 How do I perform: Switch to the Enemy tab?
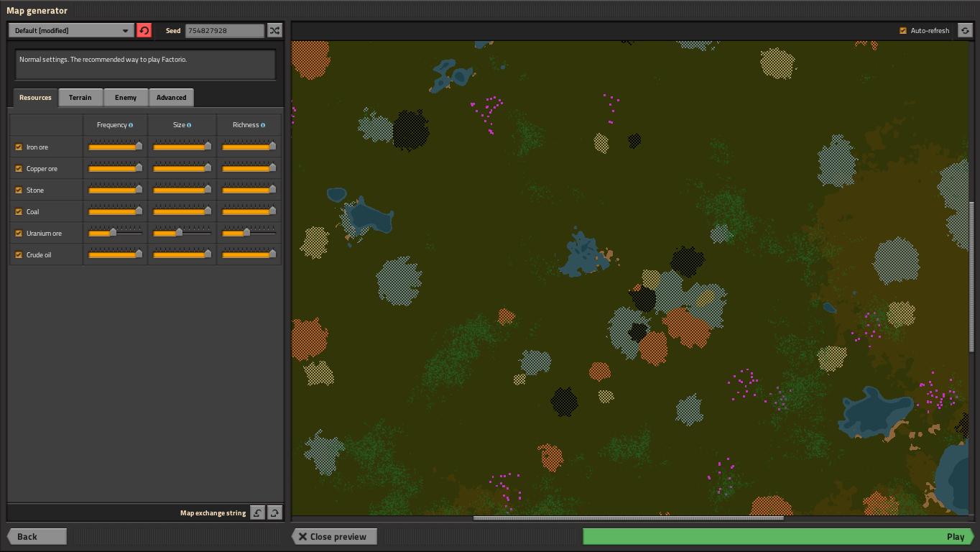point(126,98)
